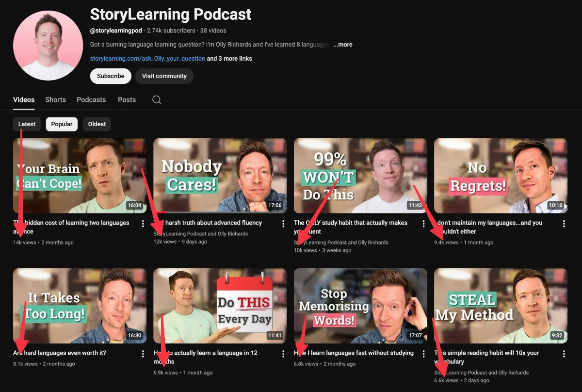Select the Popular sort filter chip
582x392 pixels.
click(x=62, y=124)
